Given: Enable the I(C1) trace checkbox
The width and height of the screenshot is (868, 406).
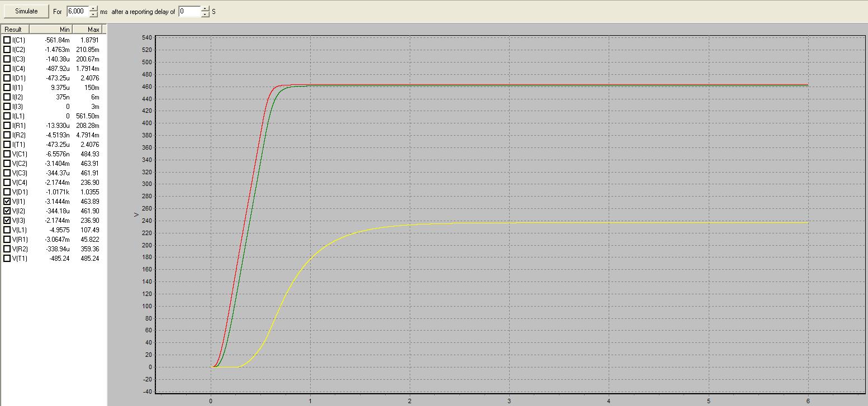Looking at the screenshot, I should [7, 40].
